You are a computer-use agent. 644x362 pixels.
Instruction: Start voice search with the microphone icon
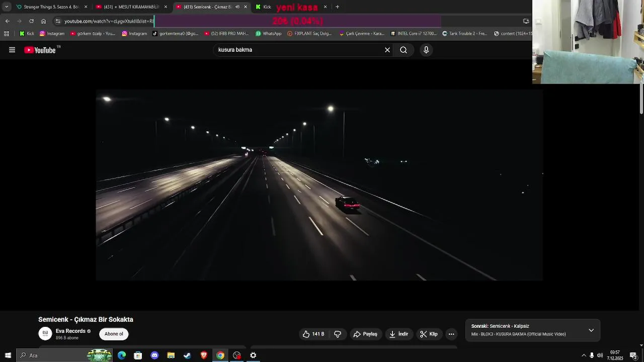click(426, 50)
